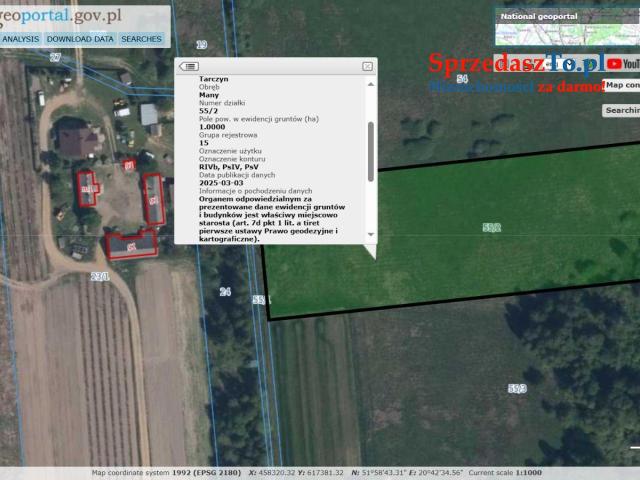Click the popup list menu icon

point(189,66)
